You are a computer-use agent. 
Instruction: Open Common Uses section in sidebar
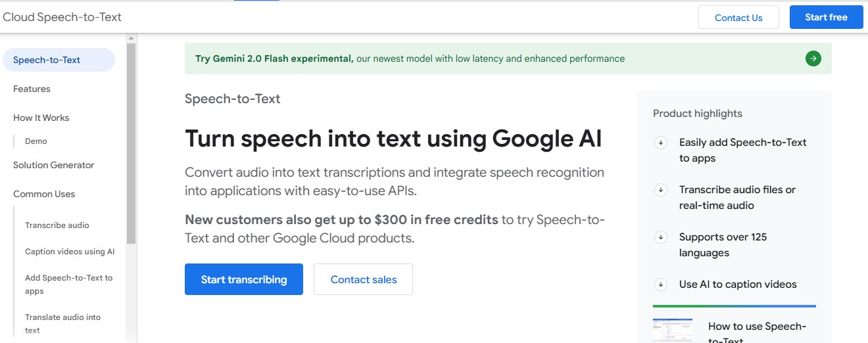(x=44, y=194)
